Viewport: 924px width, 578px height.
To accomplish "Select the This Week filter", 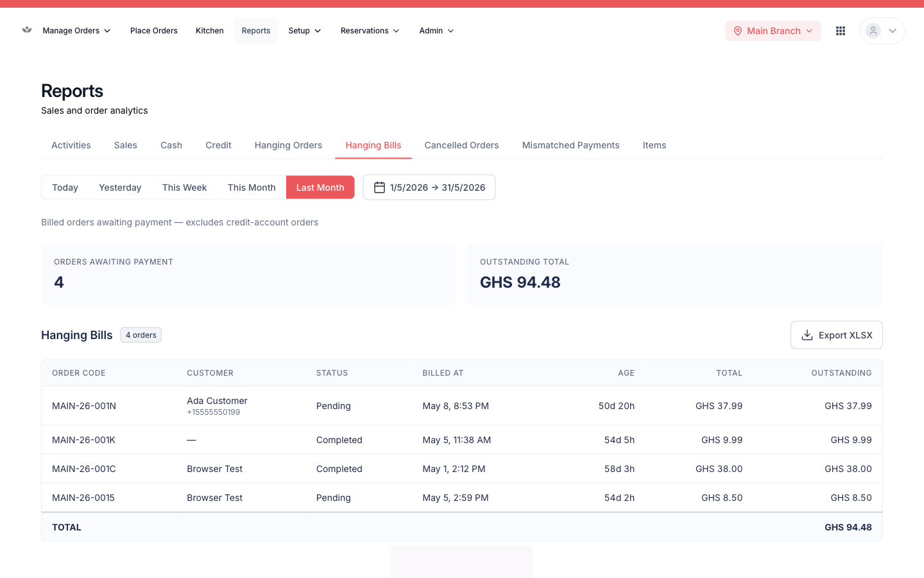I will coord(185,188).
